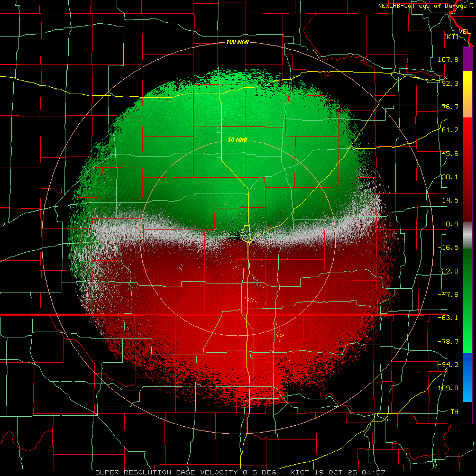Screen dimensions: 476x476
Task: Click the -109.8 legend value
Action: 446,388
